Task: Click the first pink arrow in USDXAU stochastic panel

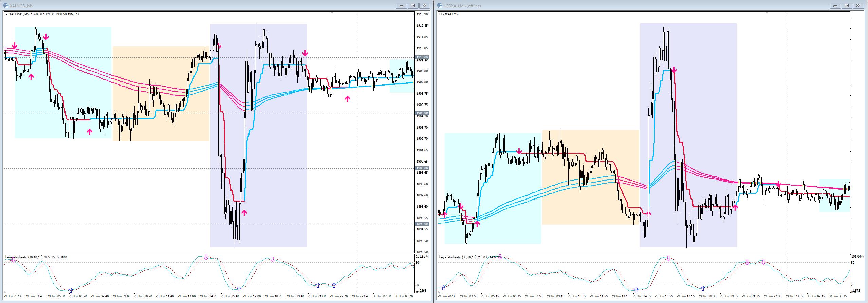Action: 499,257
